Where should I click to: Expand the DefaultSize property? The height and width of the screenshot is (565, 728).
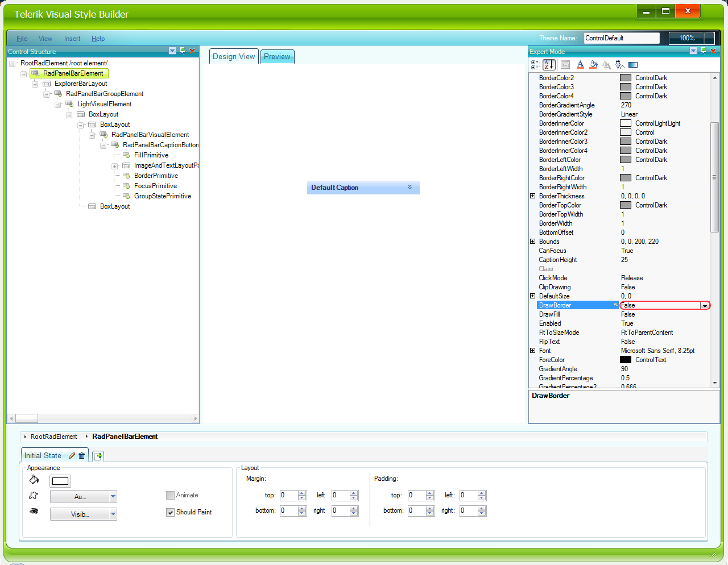tap(533, 296)
